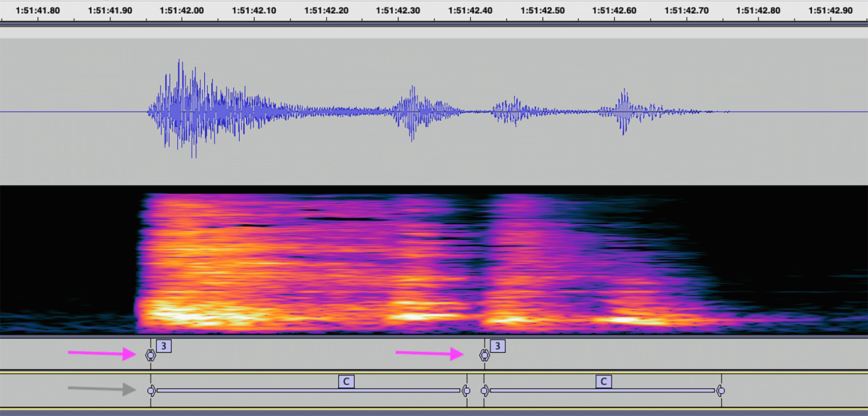Edit the later '3' label text box
Image resolution: width=868 pixels, height=416 pixels.
(x=498, y=346)
